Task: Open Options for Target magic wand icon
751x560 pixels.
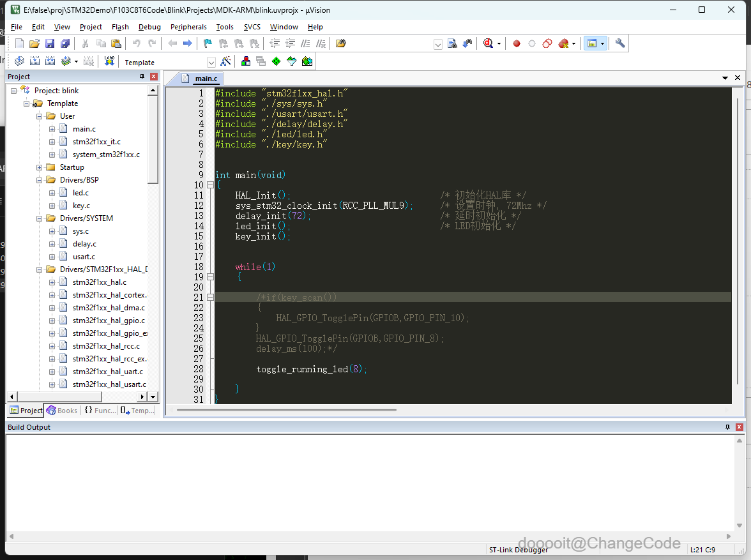Action: click(x=225, y=61)
